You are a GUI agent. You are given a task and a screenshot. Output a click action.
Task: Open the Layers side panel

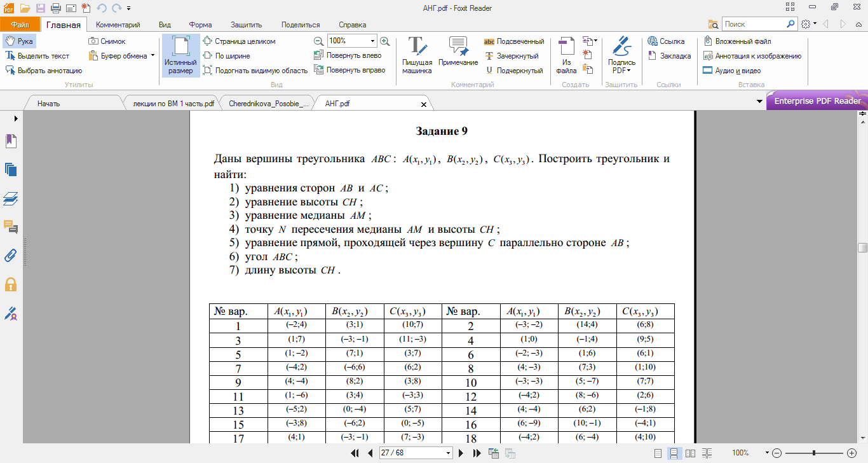point(11,198)
